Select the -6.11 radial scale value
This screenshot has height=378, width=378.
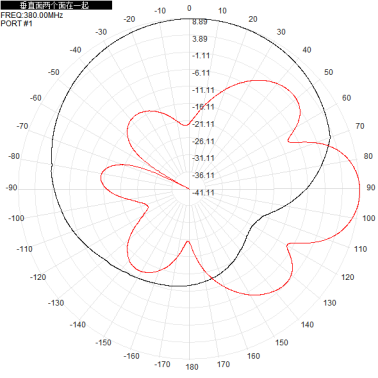coord(201,73)
